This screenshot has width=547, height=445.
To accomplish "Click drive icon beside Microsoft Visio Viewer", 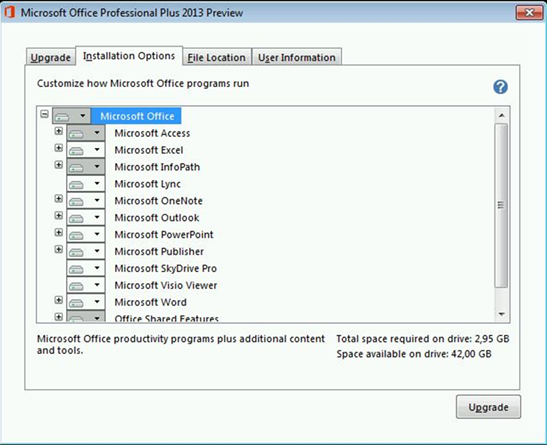I will [76, 286].
